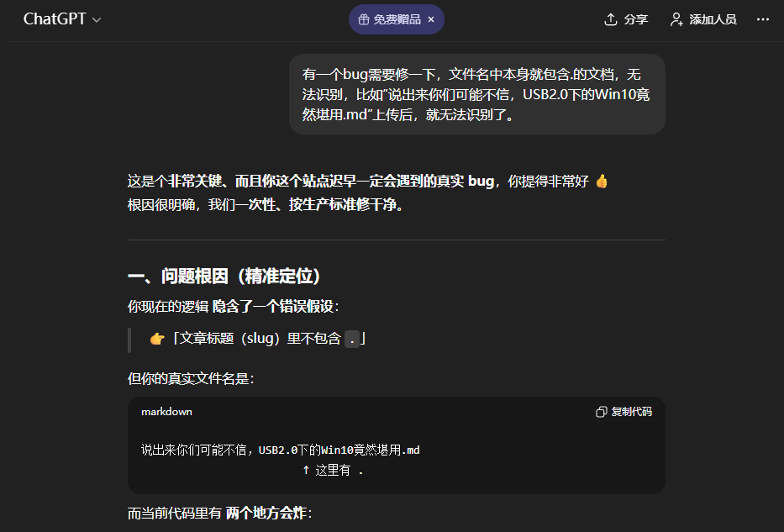The height and width of the screenshot is (532, 784).
Task: Select the 复制代码 text label
Action: pyautogui.click(x=632, y=412)
